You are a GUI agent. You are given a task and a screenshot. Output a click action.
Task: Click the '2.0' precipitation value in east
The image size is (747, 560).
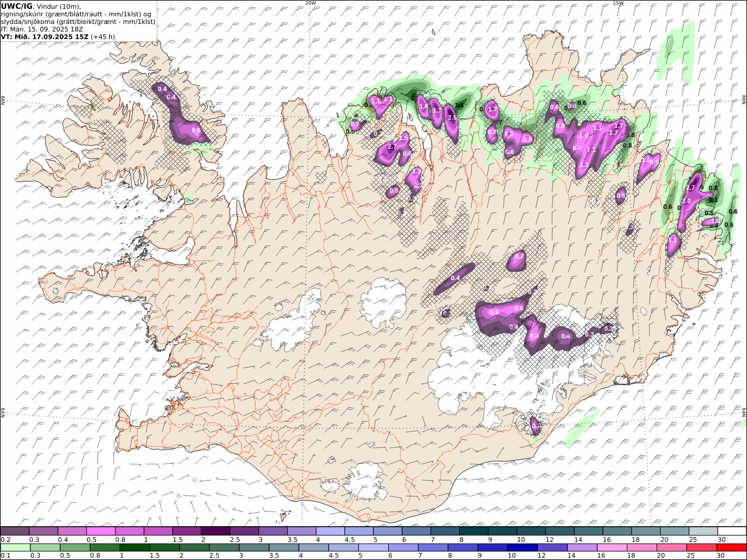point(686,201)
